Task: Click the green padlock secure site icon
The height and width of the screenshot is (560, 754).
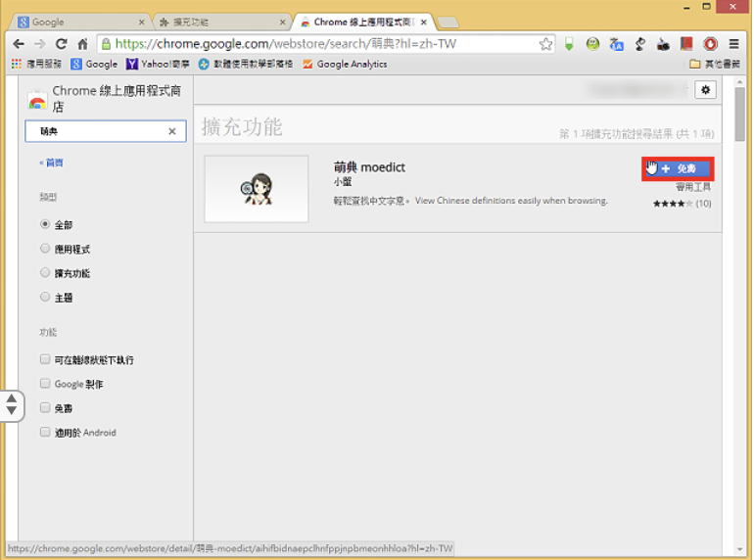Action: [107, 44]
